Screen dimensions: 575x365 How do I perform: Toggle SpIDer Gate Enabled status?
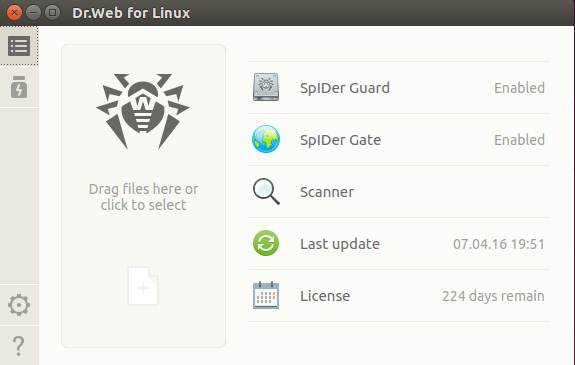coord(519,140)
